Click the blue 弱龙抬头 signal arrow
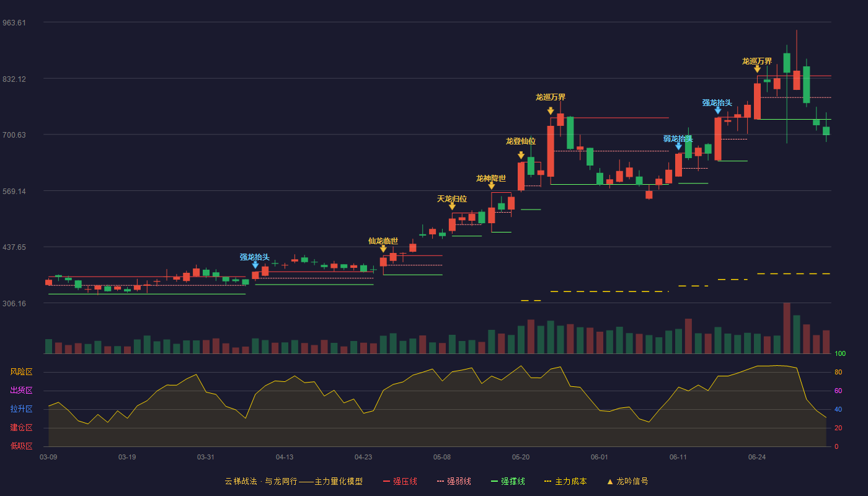This screenshot has height=496, width=868. pos(678,146)
